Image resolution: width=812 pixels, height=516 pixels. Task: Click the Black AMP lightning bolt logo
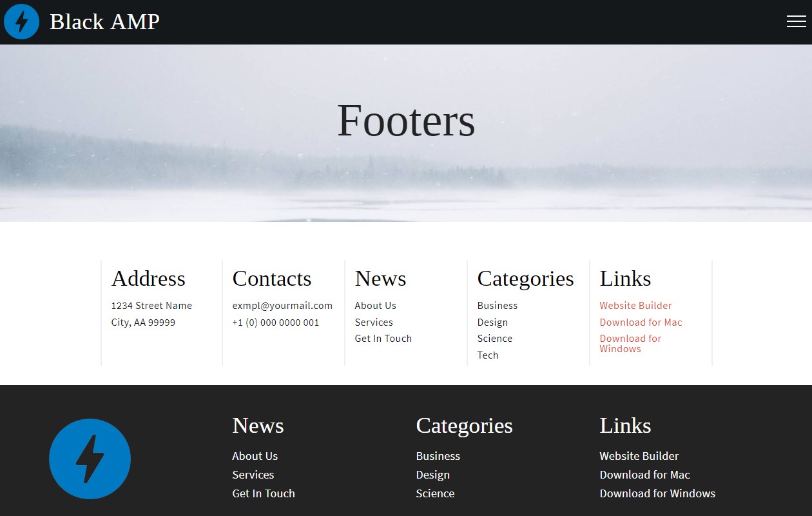tap(21, 21)
